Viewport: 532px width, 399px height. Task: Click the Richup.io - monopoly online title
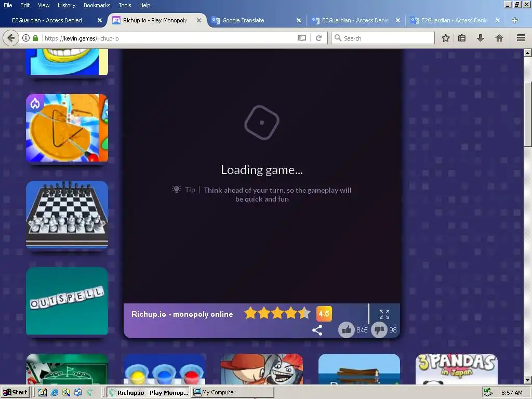pos(182,314)
